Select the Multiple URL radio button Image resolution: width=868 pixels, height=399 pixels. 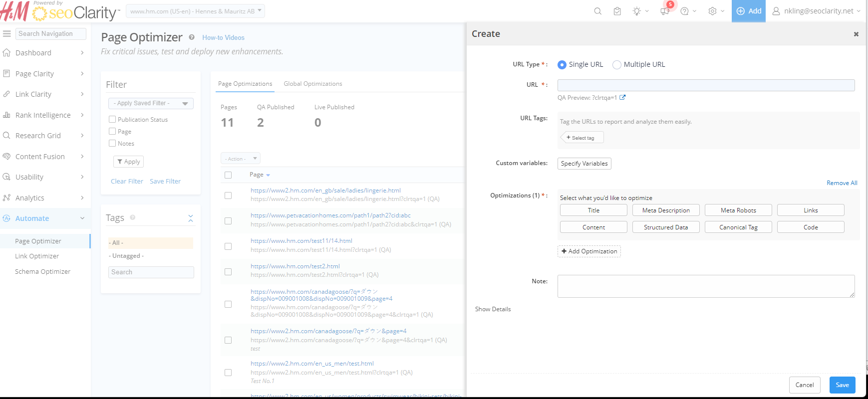pyautogui.click(x=617, y=65)
